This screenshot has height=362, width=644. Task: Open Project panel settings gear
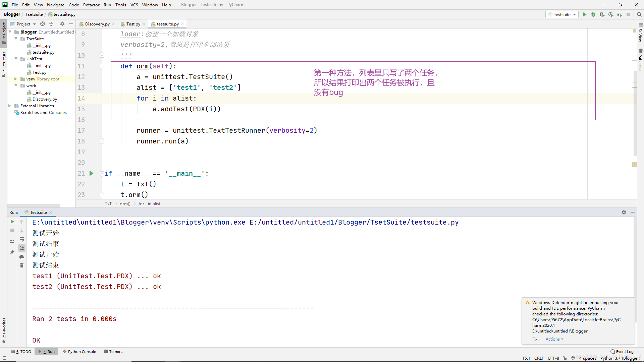tap(62, 24)
